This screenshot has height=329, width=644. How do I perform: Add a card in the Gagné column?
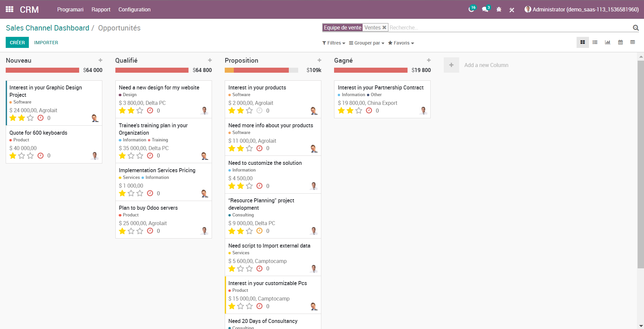429,60
